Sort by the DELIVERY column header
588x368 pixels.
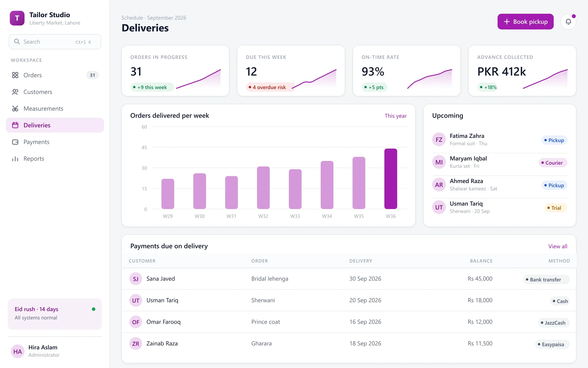click(x=361, y=261)
